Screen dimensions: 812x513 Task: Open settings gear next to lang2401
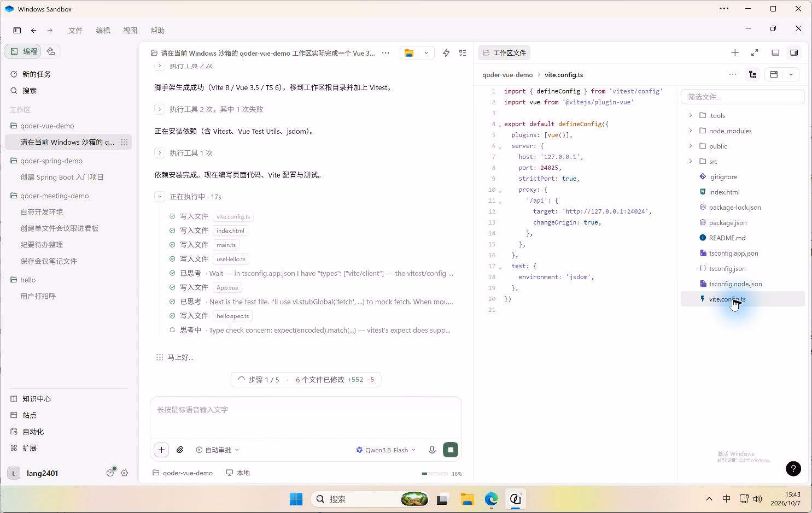pyautogui.click(x=125, y=473)
